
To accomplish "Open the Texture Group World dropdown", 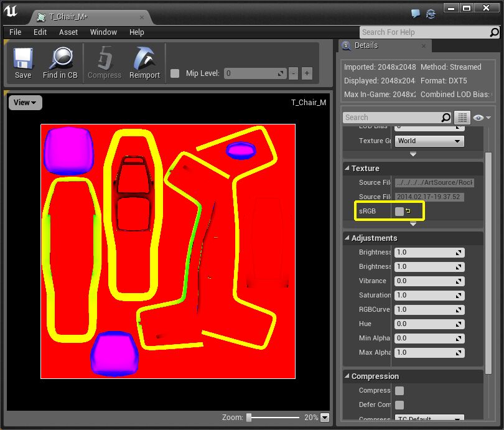I will pyautogui.click(x=429, y=141).
